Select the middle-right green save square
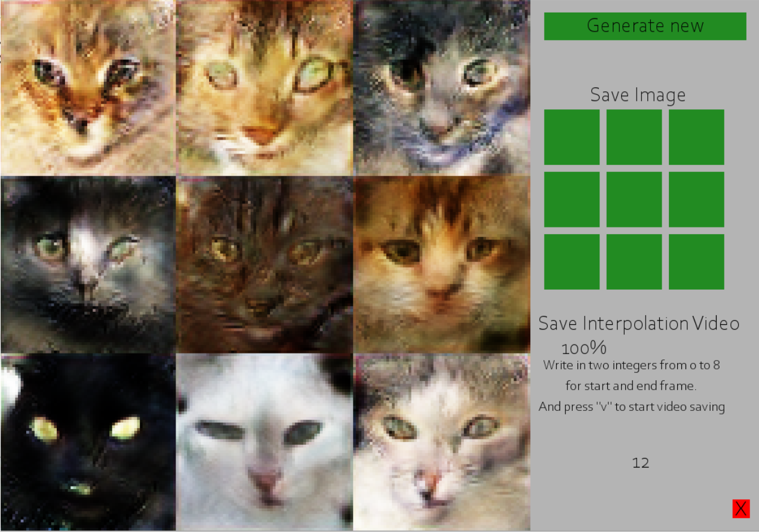The image size is (759, 532). coord(696,199)
